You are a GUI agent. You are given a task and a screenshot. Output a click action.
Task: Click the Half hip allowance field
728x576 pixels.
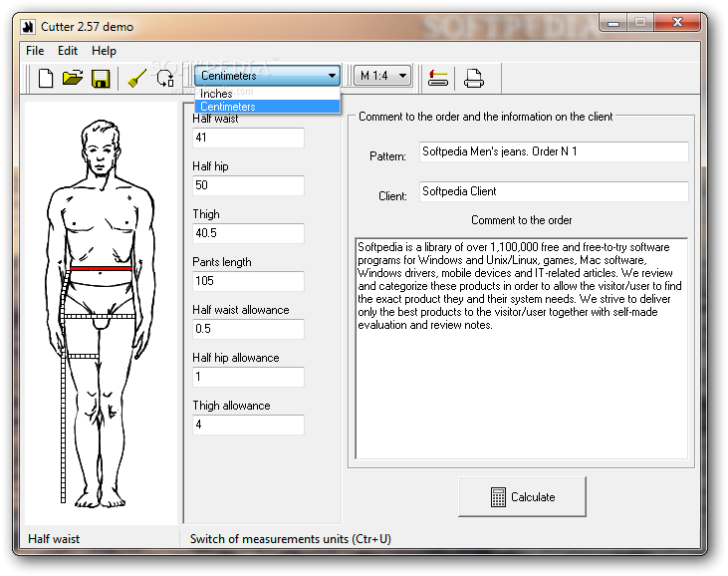(x=248, y=377)
